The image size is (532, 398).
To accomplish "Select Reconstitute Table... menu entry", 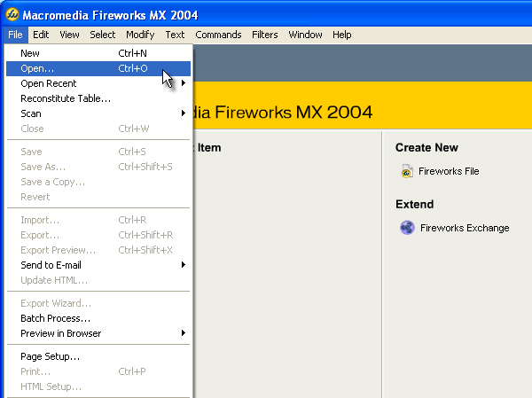I will point(66,98).
